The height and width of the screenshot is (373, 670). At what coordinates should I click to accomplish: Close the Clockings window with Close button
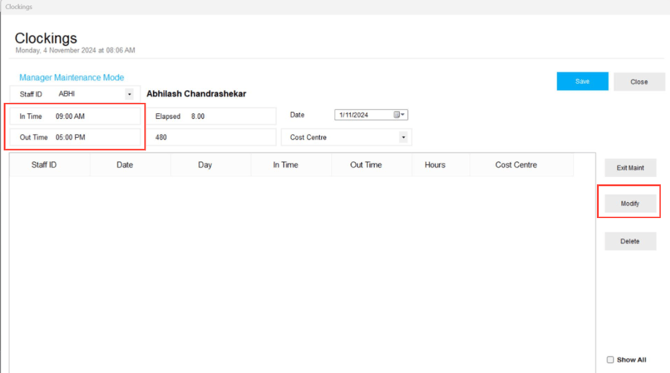pos(639,82)
